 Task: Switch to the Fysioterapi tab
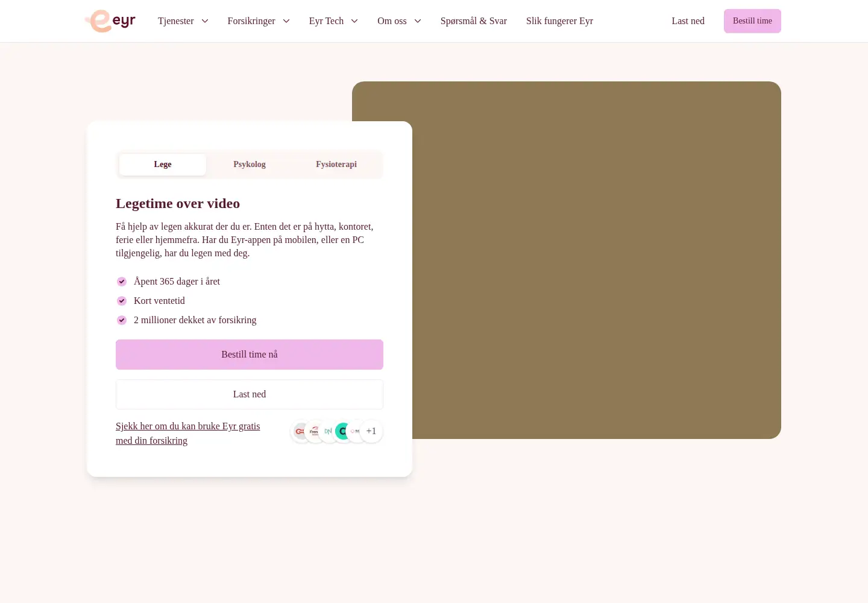336,165
